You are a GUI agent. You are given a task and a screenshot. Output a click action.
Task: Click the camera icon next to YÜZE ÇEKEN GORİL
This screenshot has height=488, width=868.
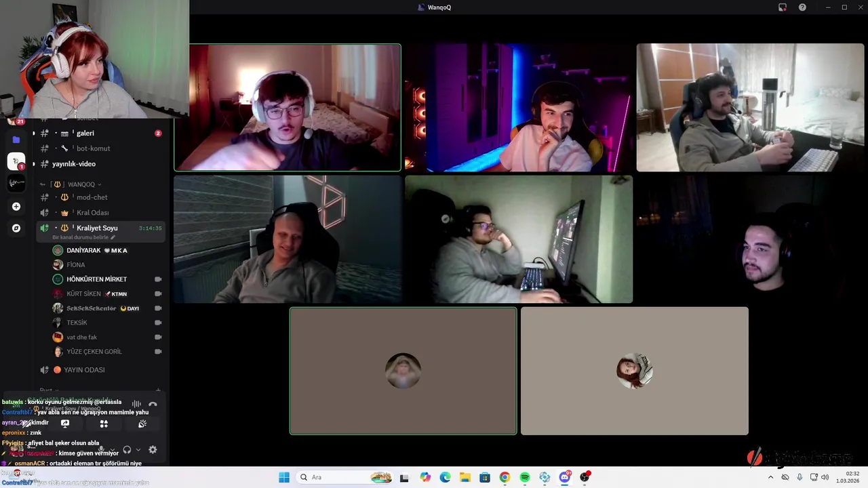pos(158,352)
